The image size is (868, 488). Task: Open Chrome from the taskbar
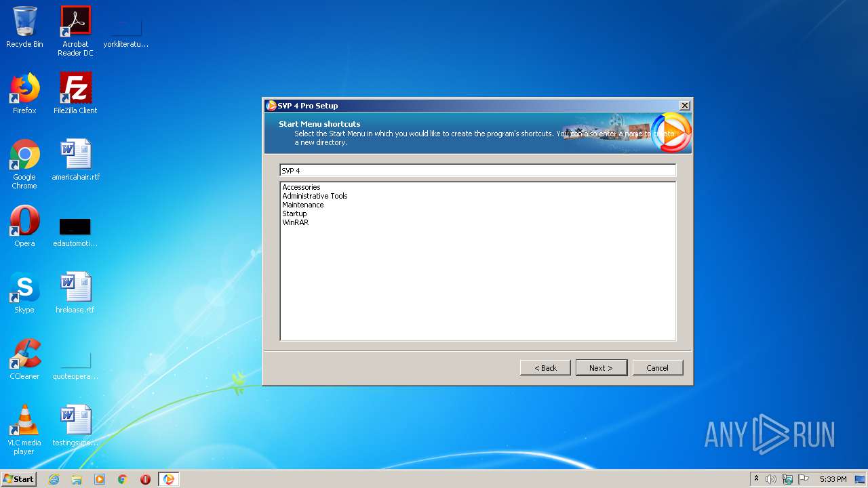point(123,479)
